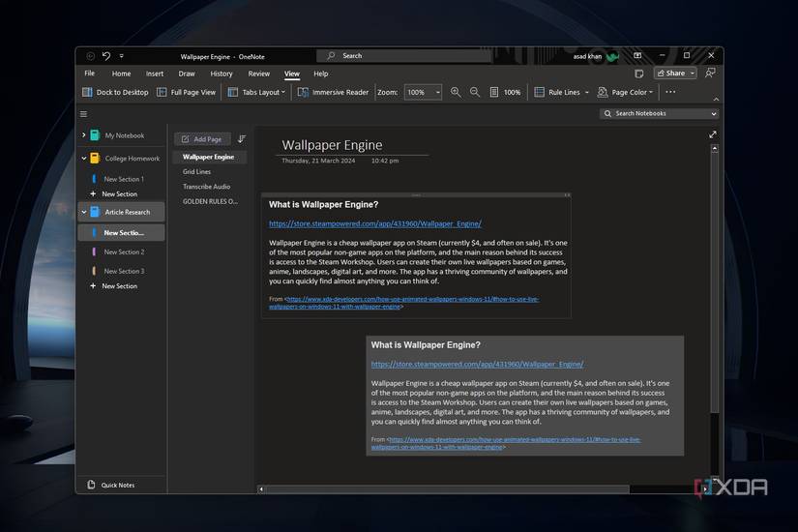The height and width of the screenshot is (532, 798).
Task: Expand page to full screen arrow icon
Action: point(713,134)
